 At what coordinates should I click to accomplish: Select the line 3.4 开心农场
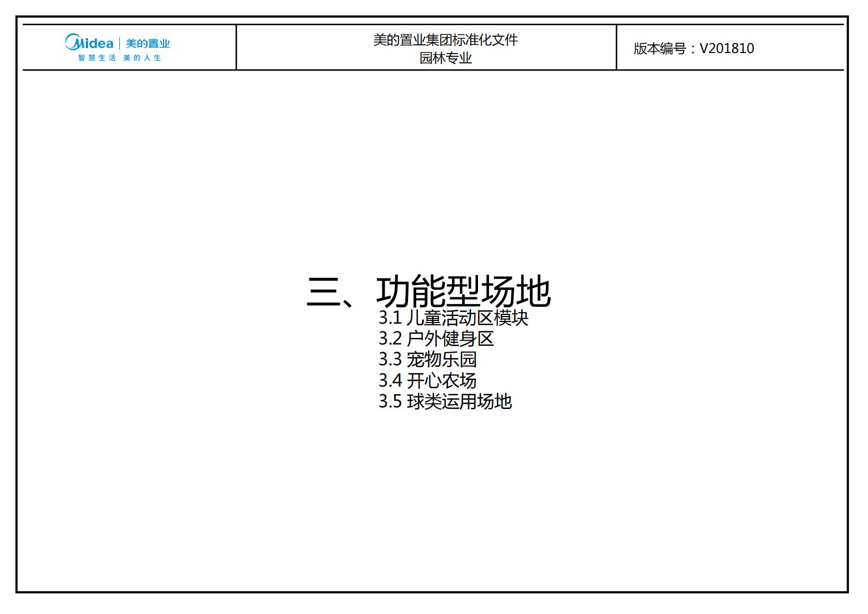[x=428, y=381]
